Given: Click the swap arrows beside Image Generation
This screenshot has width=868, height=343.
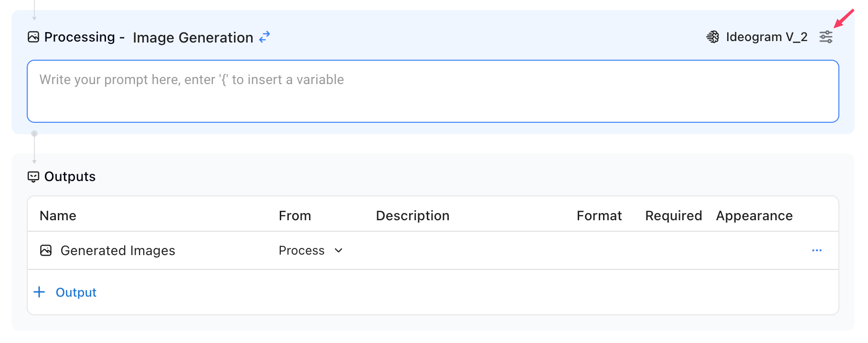Looking at the screenshot, I should (x=265, y=37).
